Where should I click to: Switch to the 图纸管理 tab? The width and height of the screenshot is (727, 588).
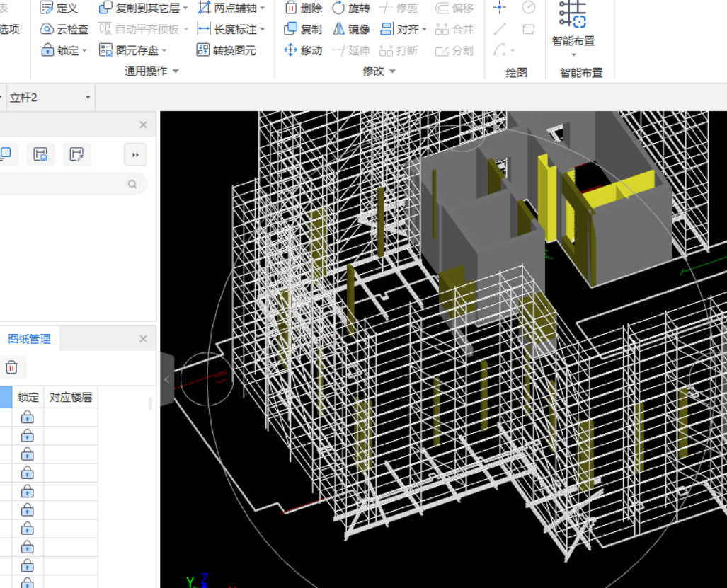point(29,339)
